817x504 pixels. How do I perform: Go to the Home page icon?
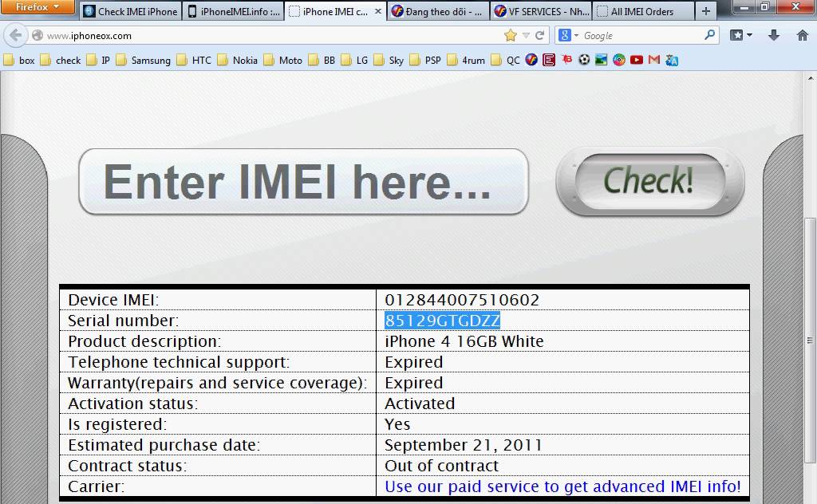coord(803,35)
